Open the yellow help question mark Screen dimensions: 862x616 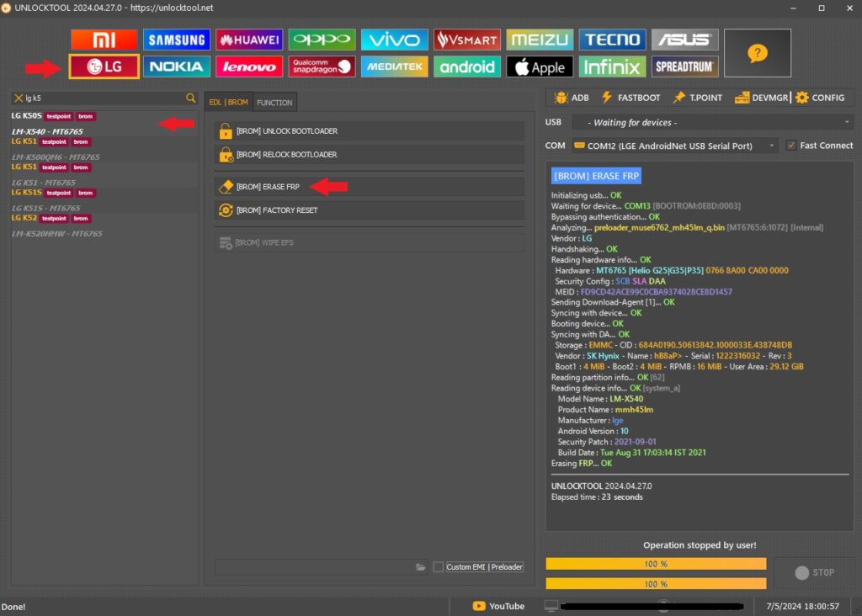click(757, 53)
